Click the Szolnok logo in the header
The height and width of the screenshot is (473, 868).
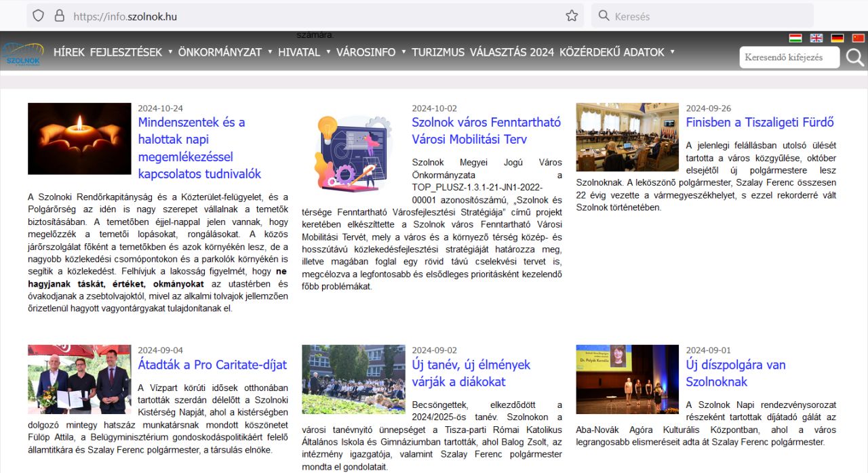[x=23, y=54]
